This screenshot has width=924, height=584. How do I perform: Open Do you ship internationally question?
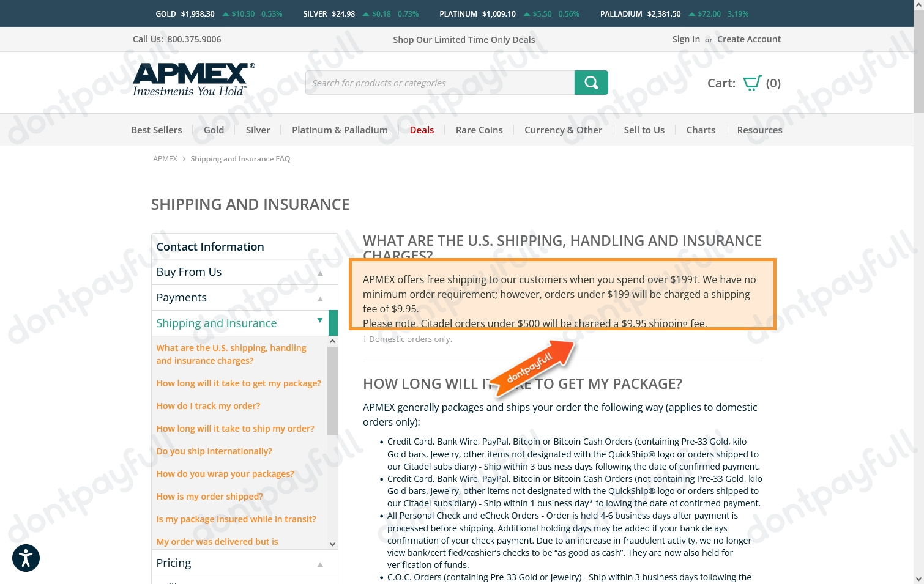[214, 451]
